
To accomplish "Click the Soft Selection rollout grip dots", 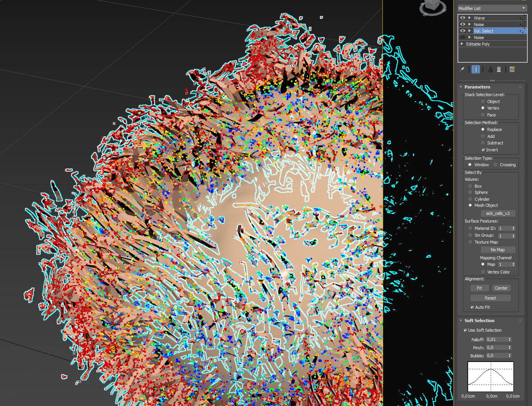I will point(521,321).
